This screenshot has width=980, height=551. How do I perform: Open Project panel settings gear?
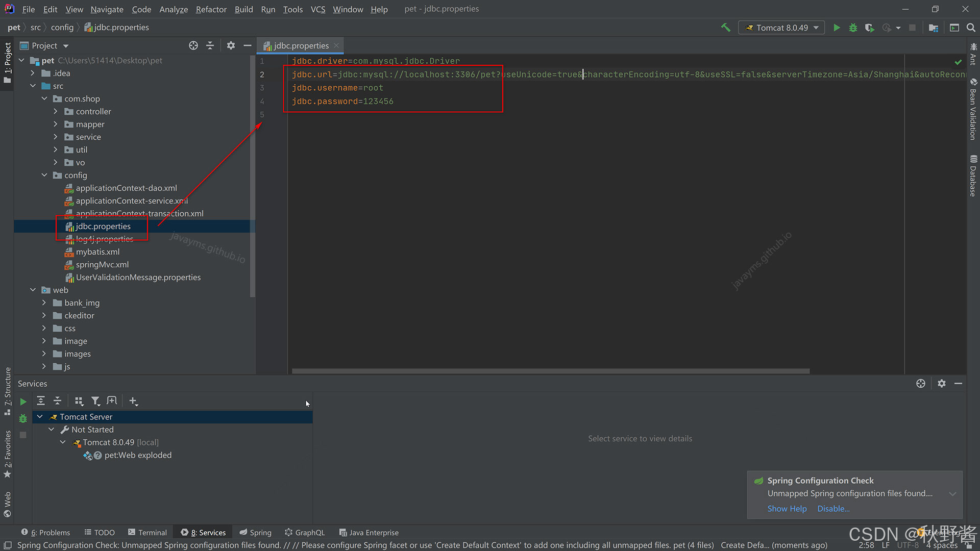[231, 45]
